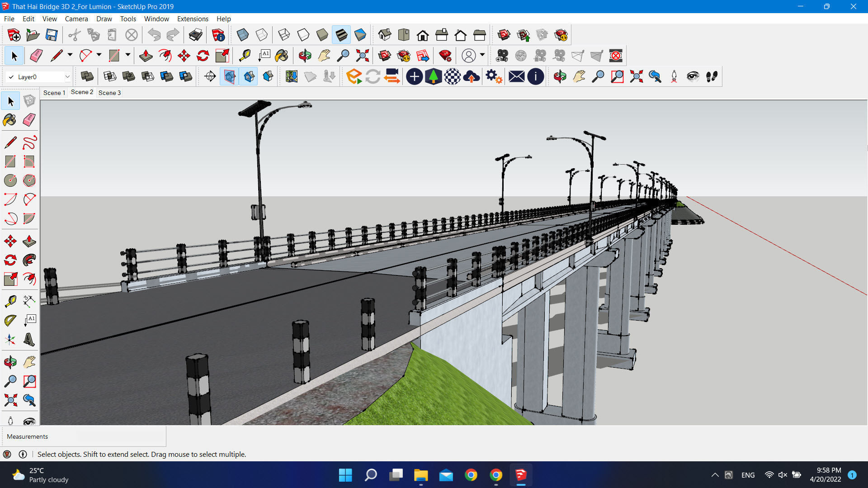The height and width of the screenshot is (488, 868).
Task: Click the info circle icon in toolbar
Action: (x=535, y=76)
